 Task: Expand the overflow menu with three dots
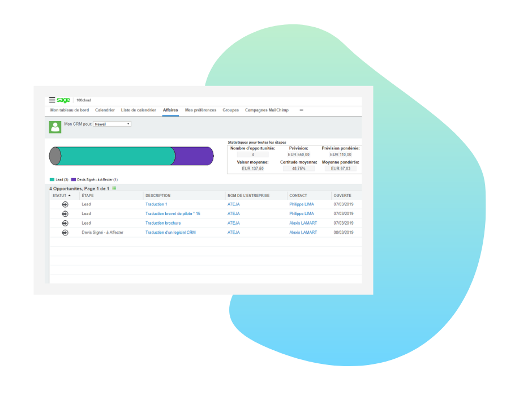[x=301, y=110]
